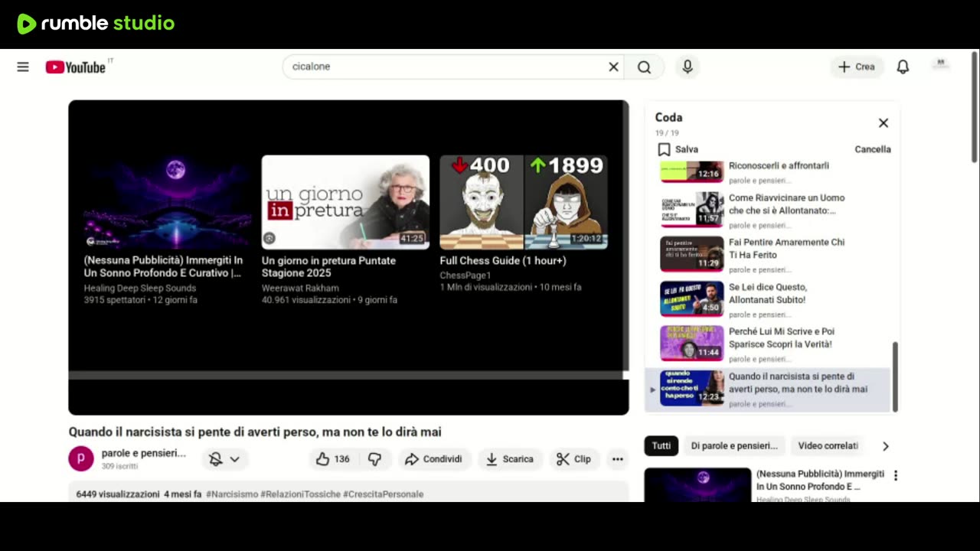Open options menu for the suggested sleep video
Image resolution: width=980 pixels, height=551 pixels.
click(895, 475)
